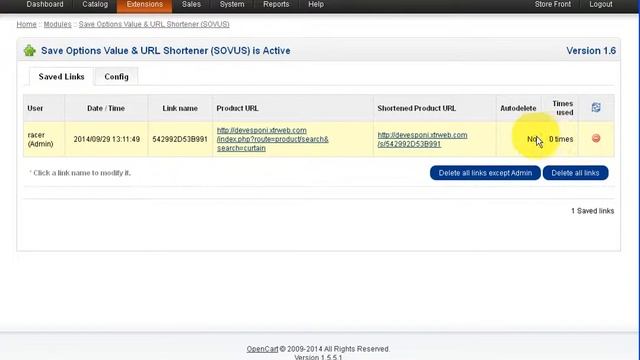The width and height of the screenshot is (640, 360).
Task: Click the Version 1.6 label
Action: (x=591, y=51)
